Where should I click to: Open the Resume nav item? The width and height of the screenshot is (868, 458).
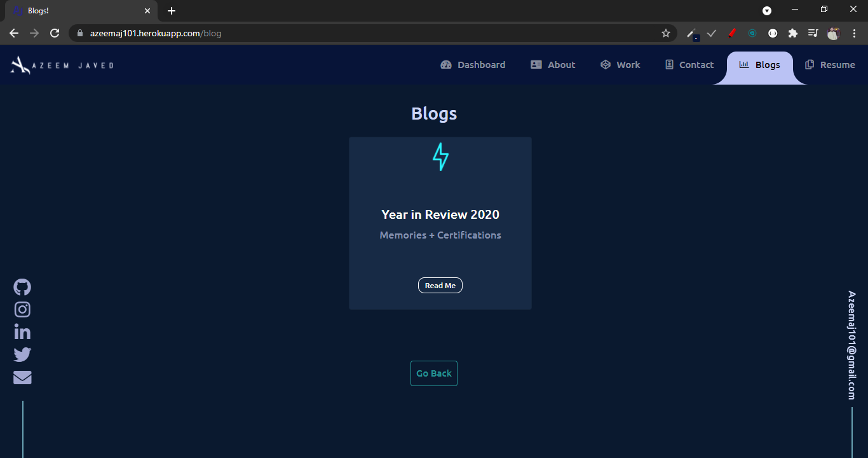click(830, 65)
